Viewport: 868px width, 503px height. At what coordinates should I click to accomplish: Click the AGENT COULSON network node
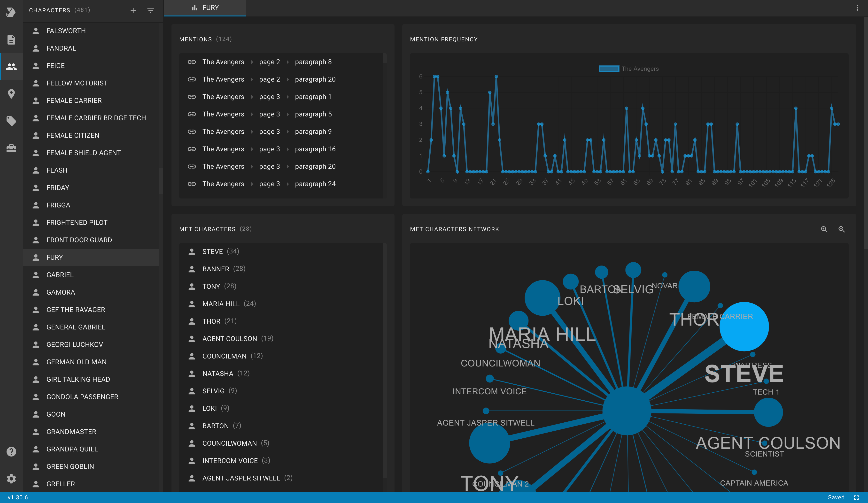768,412
